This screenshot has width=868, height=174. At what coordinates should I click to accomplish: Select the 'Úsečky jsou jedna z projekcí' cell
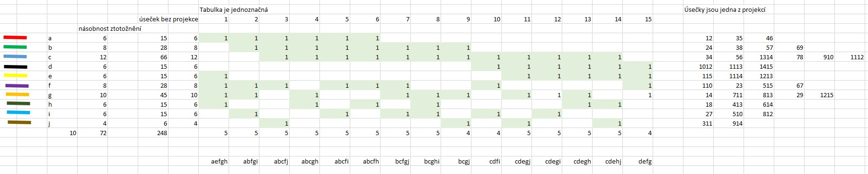(725, 9)
